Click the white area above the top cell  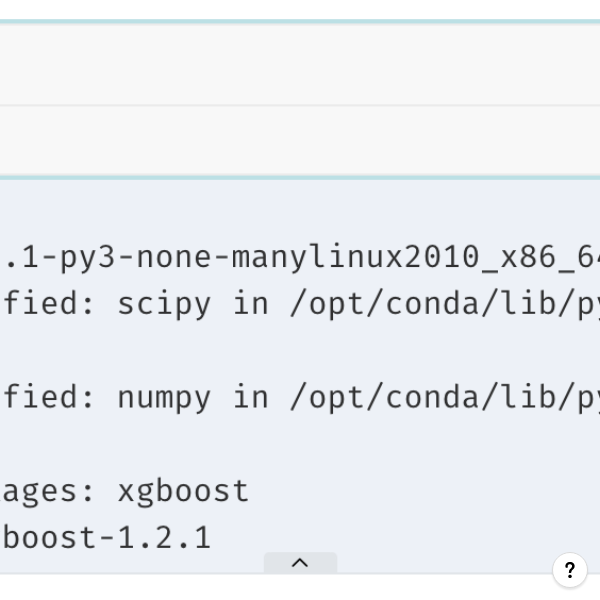(300, 9)
